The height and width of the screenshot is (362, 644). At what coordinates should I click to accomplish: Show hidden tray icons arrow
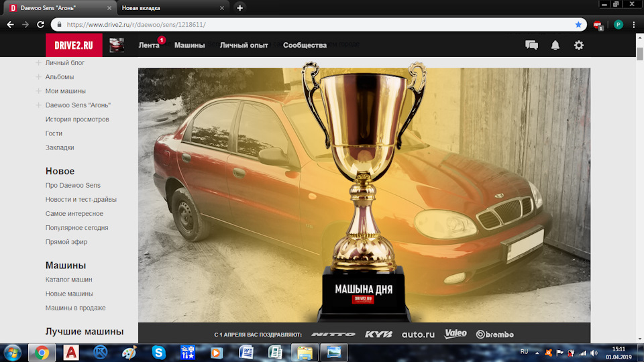pos(537,353)
